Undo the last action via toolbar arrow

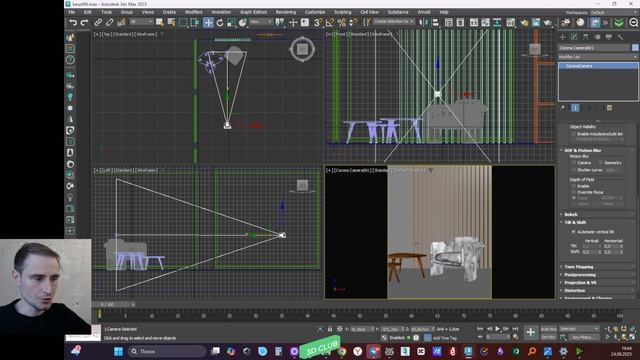pos(73,22)
